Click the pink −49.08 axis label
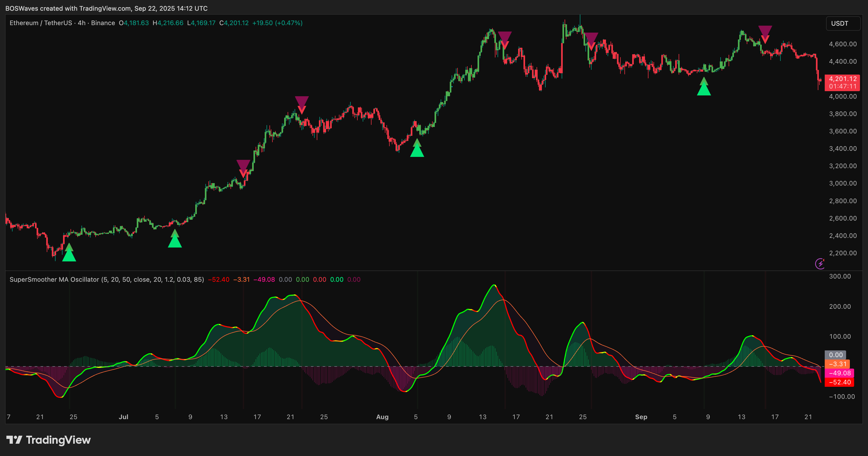This screenshot has height=456, width=868. click(839, 373)
